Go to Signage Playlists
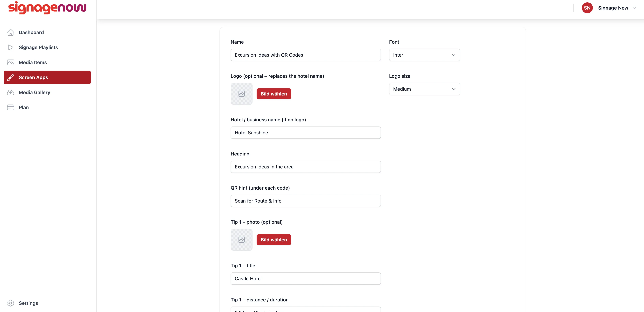644x312 pixels. pyautogui.click(x=47, y=47)
